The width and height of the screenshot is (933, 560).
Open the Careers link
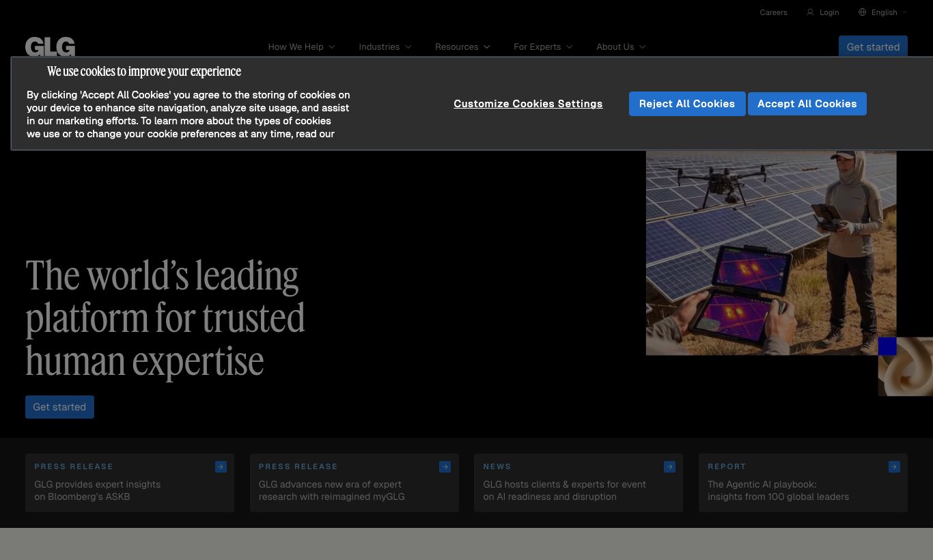click(x=773, y=12)
